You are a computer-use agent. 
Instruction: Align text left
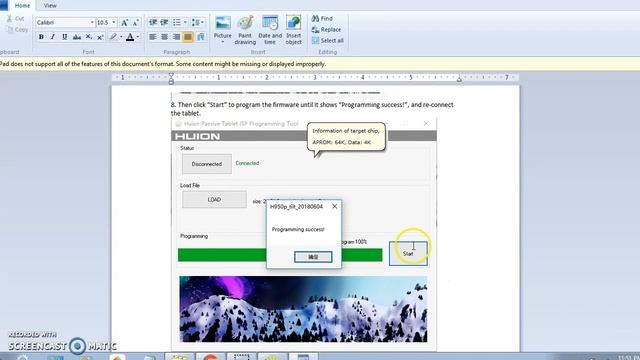[153, 37]
